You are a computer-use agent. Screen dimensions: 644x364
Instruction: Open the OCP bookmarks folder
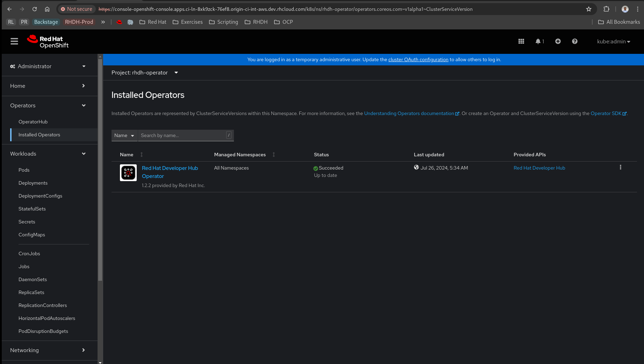pos(284,22)
